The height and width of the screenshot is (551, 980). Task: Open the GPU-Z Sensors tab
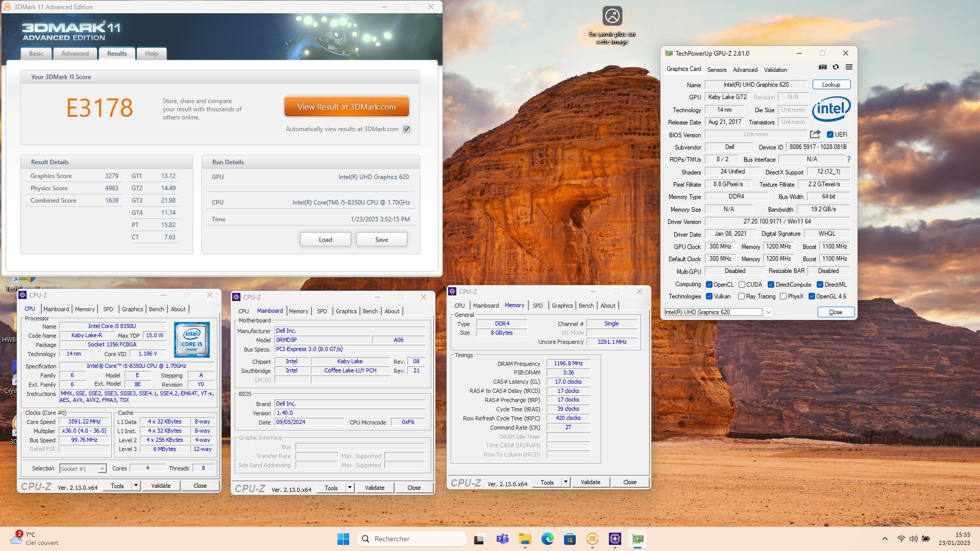(x=717, y=70)
